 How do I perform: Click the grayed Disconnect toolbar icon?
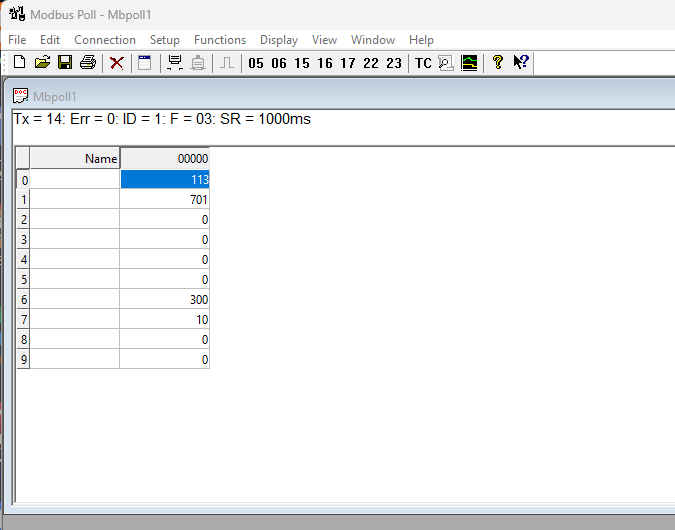(x=198, y=63)
